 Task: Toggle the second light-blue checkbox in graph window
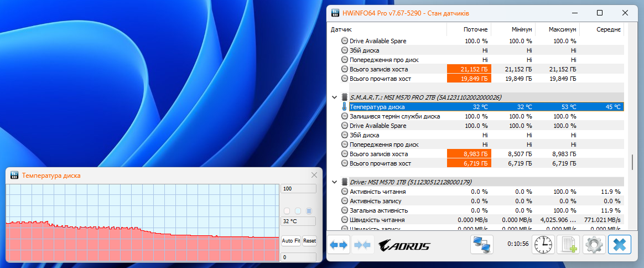298,211
